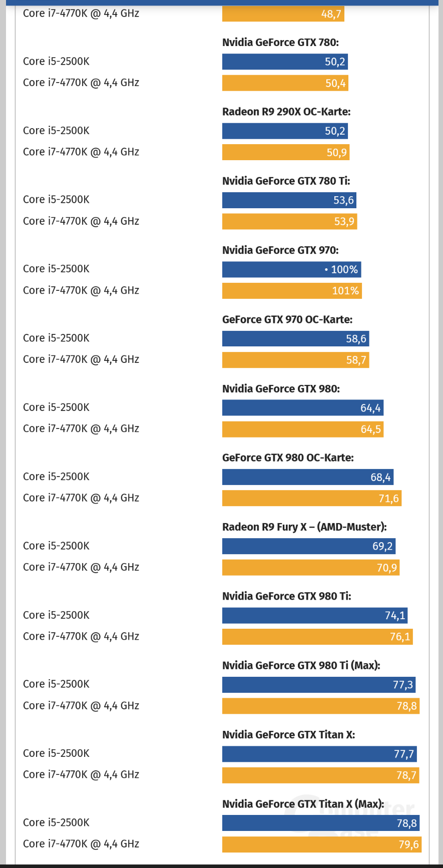Image resolution: width=443 pixels, height=868 pixels.
Task: Click the blue 53,6 bar for GTX 780 Ti
Action: (x=289, y=200)
